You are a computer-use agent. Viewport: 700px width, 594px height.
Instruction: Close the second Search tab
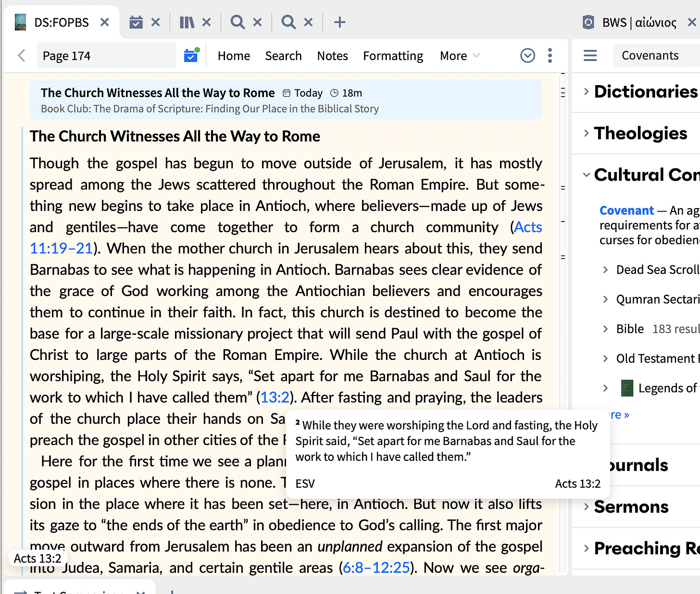(x=309, y=22)
